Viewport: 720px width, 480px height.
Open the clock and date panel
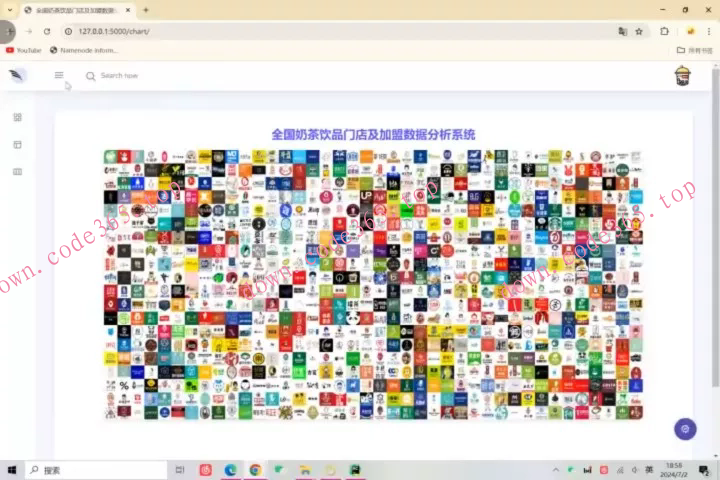coord(674,470)
